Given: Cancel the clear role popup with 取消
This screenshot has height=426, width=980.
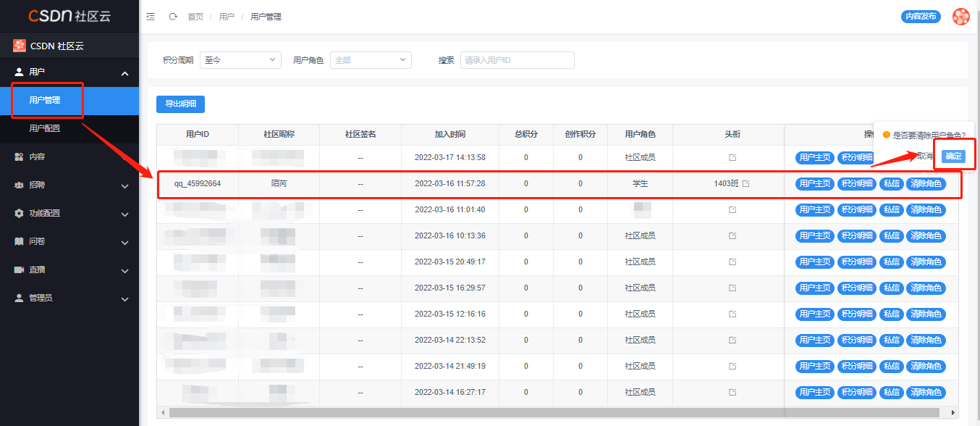Looking at the screenshot, I should pyautogui.click(x=925, y=156).
